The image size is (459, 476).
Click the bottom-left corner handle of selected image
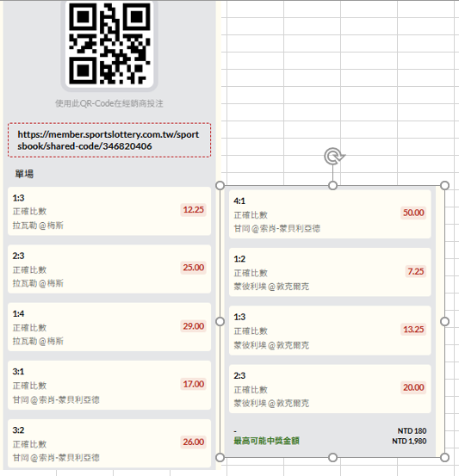220,457
